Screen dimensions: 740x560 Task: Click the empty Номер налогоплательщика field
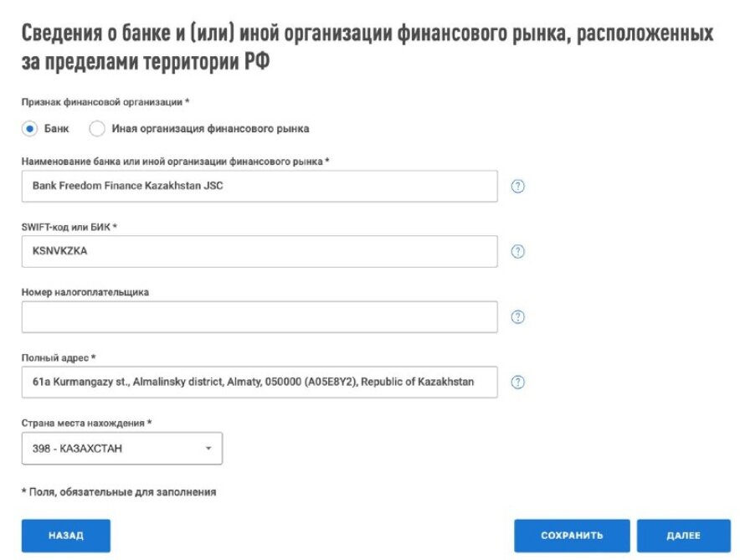click(260, 317)
